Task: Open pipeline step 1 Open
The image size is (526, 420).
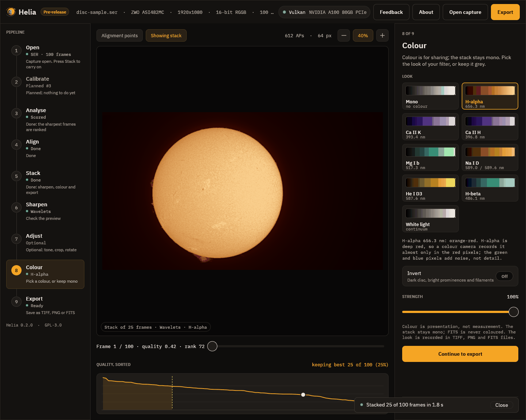Action: 45,57
